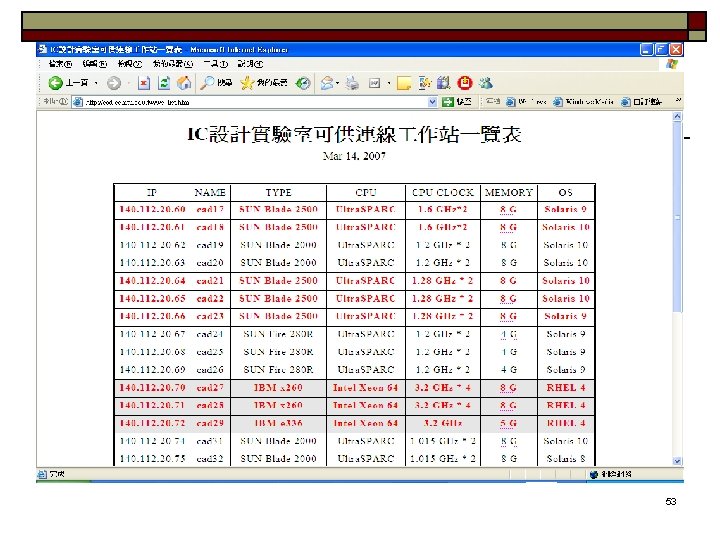Image resolution: width=720 pixels, height=540 pixels.
Task: Click the page icon in address bar
Action: click(78, 102)
